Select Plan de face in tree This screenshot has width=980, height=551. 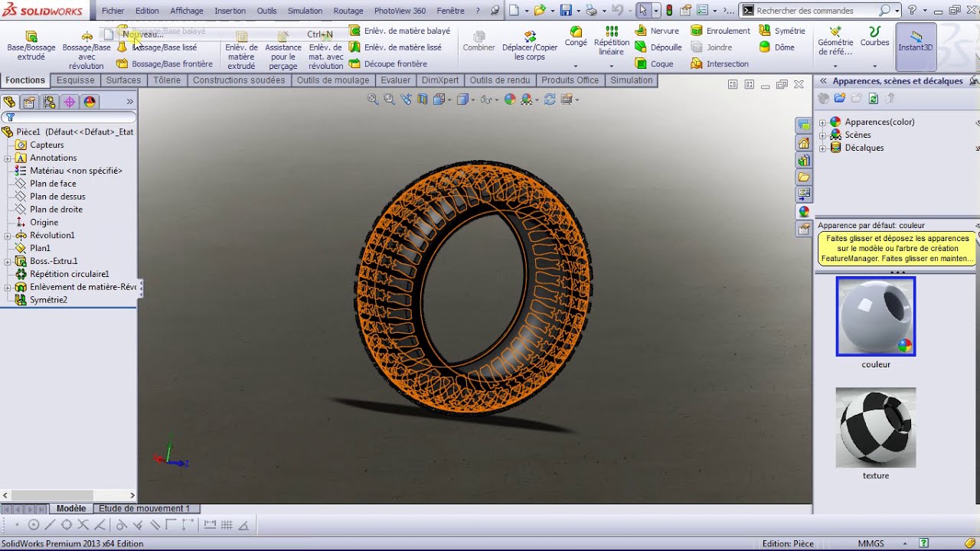pyautogui.click(x=46, y=184)
